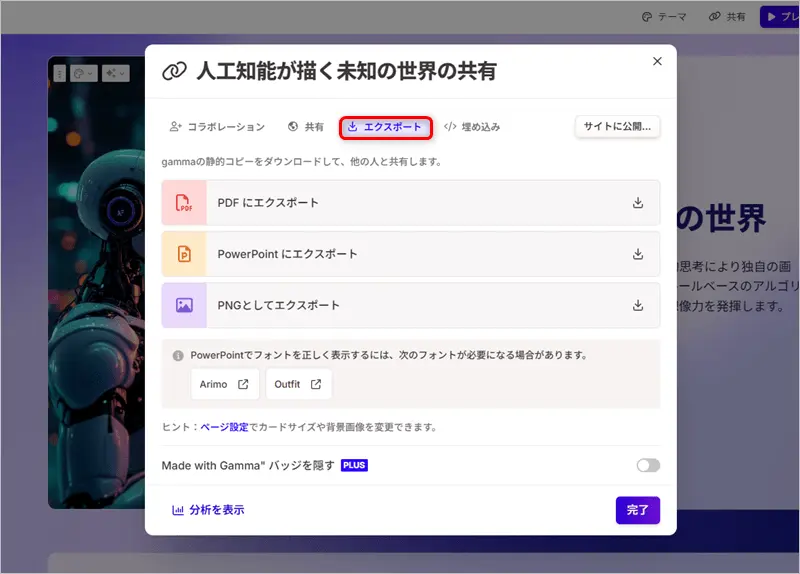The height and width of the screenshot is (574, 800).
Task: Click the サイトに公開 button
Action: (x=617, y=127)
